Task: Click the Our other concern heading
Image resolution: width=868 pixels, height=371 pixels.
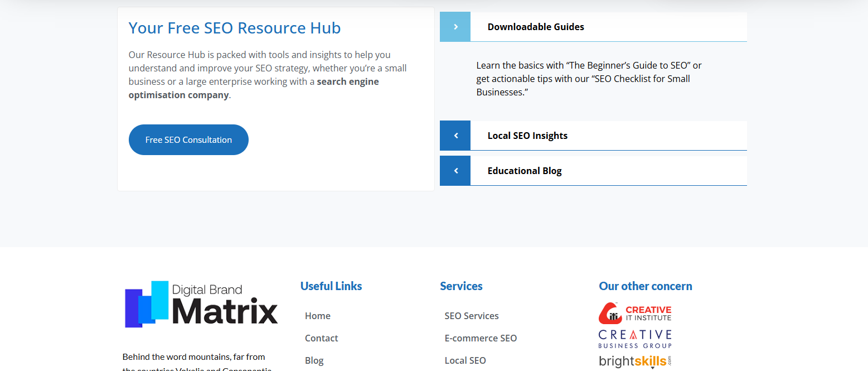Action: pyautogui.click(x=646, y=286)
